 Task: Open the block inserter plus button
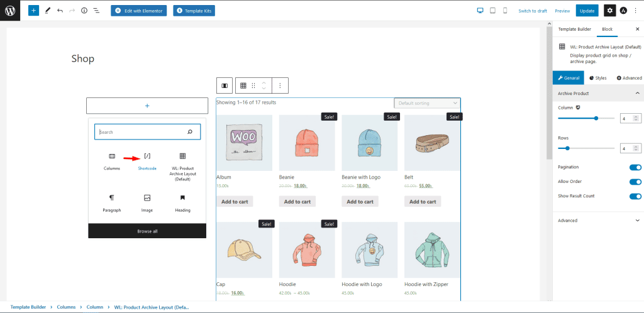point(33,11)
